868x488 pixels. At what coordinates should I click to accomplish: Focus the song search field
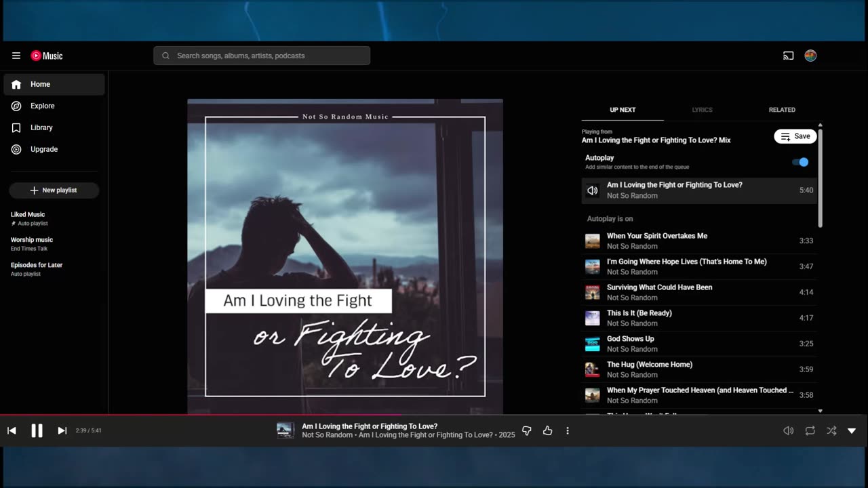point(262,56)
